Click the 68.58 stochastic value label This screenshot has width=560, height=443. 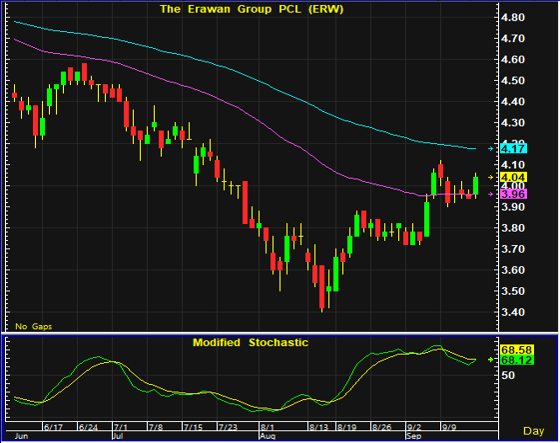point(517,350)
